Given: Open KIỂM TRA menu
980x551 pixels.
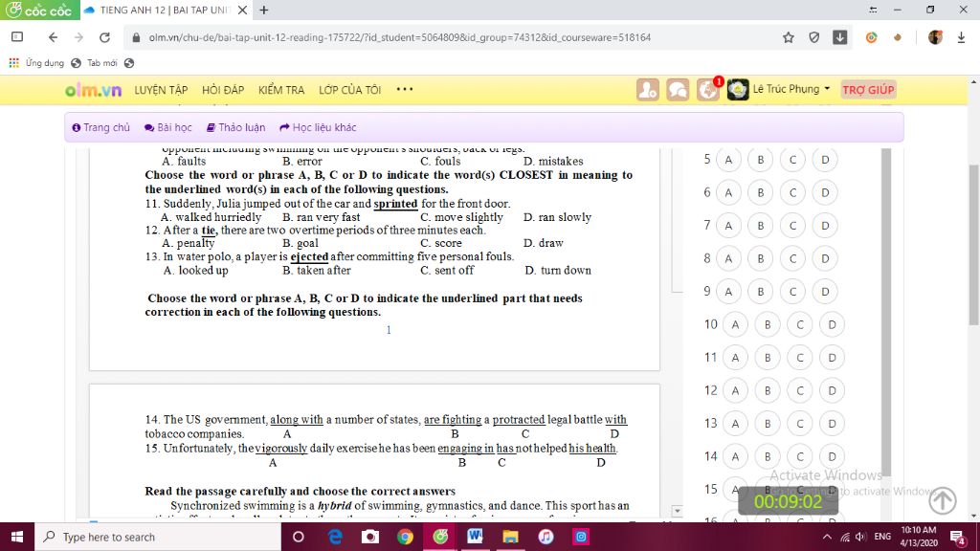Looking at the screenshot, I should tap(281, 90).
